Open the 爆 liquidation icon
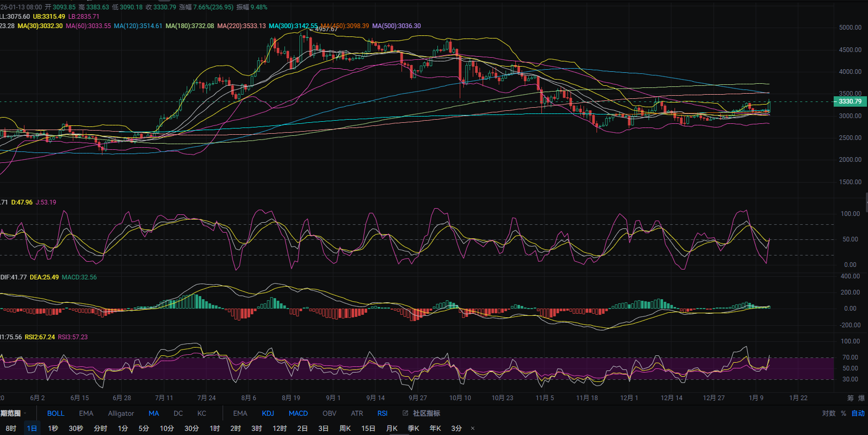 click(861, 398)
